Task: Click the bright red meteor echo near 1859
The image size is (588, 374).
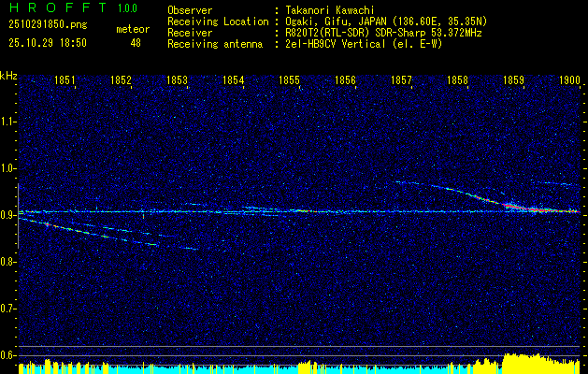Action: click(x=540, y=209)
